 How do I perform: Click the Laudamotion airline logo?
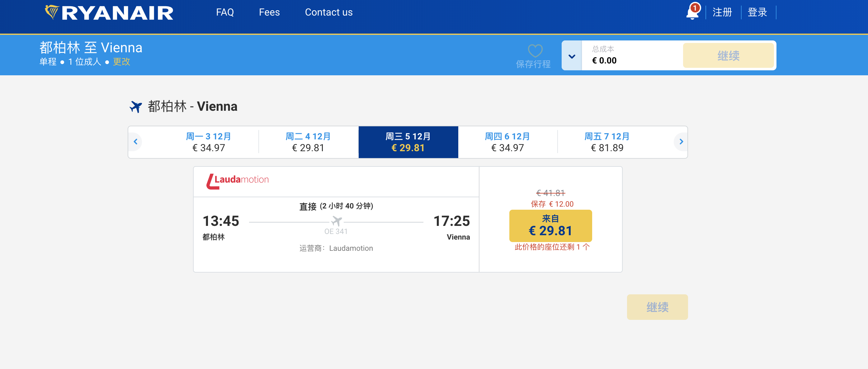tap(238, 181)
